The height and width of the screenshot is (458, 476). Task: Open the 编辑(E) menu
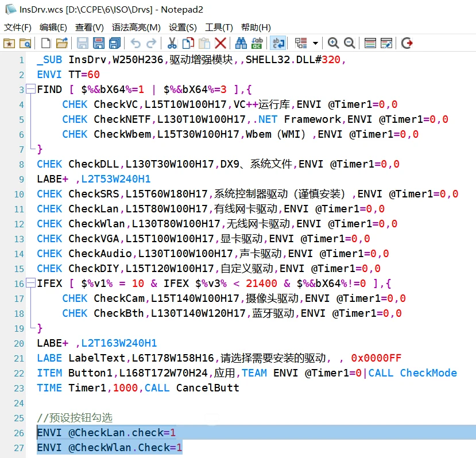53,28
